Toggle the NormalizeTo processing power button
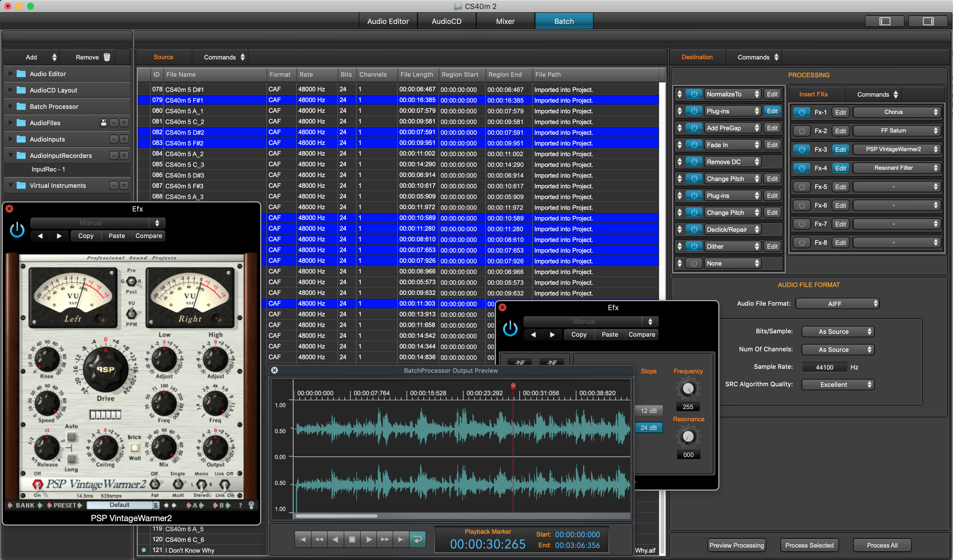 (694, 94)
